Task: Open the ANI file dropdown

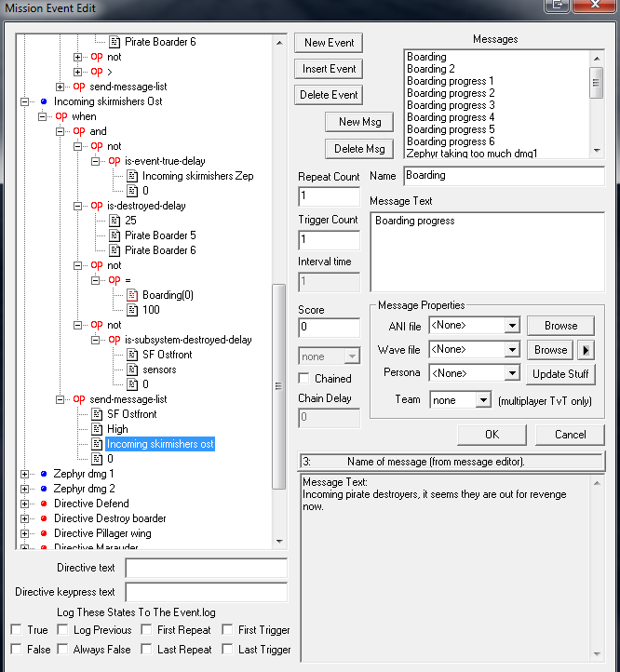Action: point(512,326)
